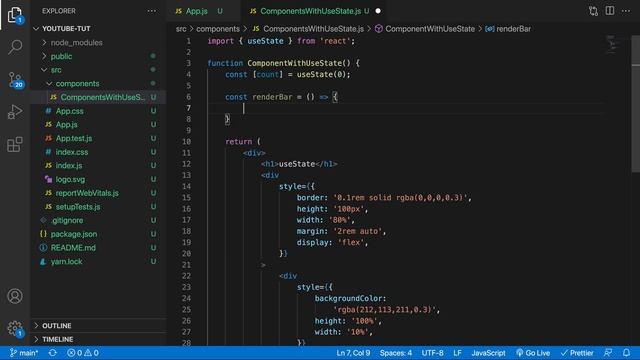The width and height of the screenshot is (640, 360).
Task: Split the editor to the right
Action: coord(610,11)
